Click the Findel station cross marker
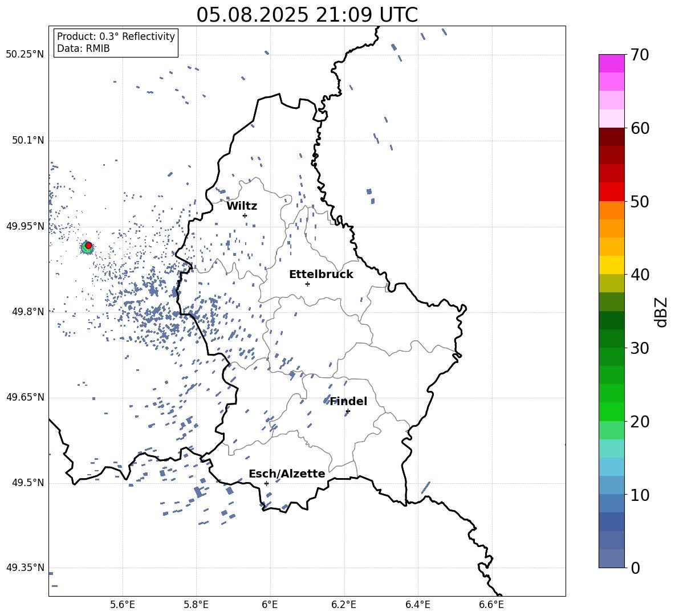This screenshot has width=675, height=616. tap(348, 411)
